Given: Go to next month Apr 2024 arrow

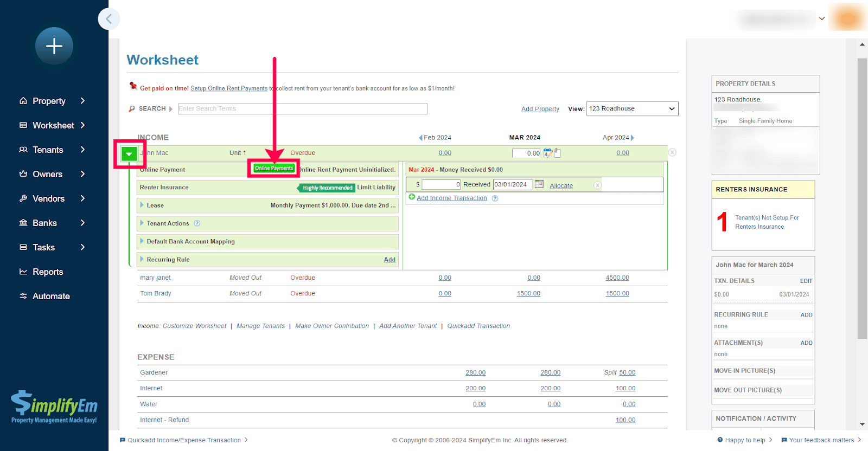Looking at the screenshot, I should coord(633,138).
